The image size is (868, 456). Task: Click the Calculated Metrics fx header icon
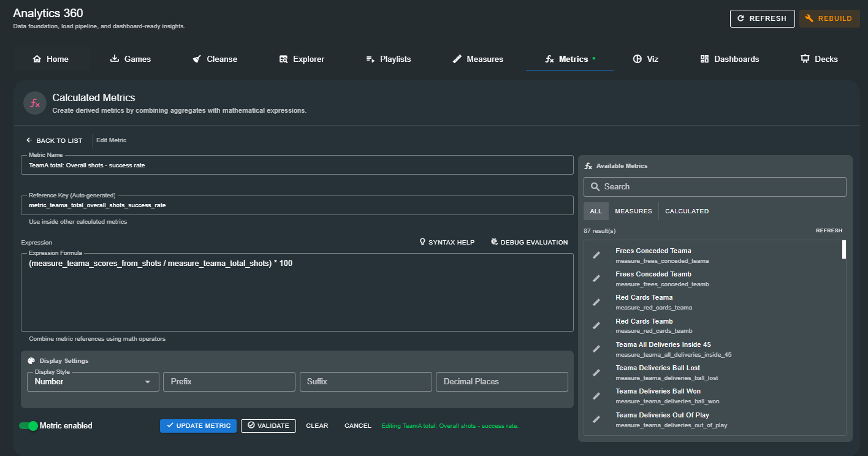[35, 103]
